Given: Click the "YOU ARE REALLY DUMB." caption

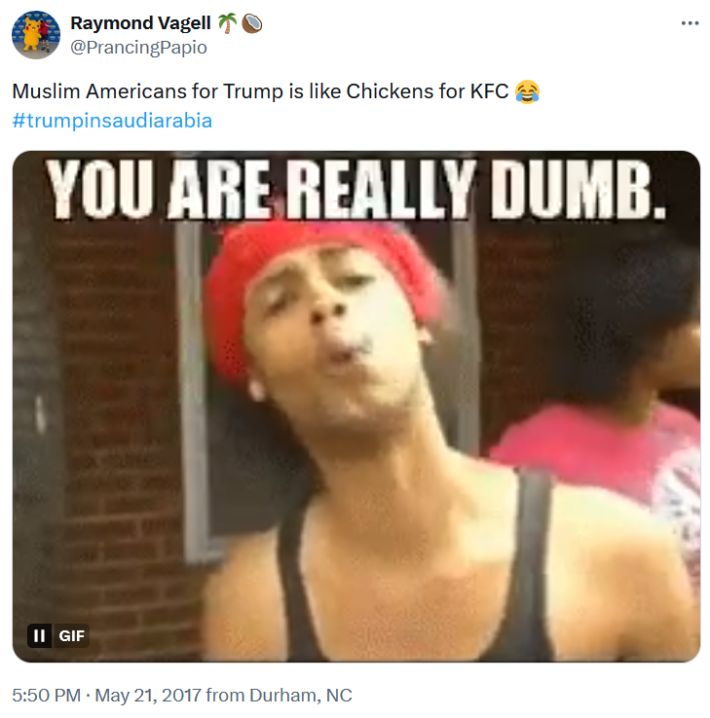Looking at the screenshot, I should (x=357, y=189).
